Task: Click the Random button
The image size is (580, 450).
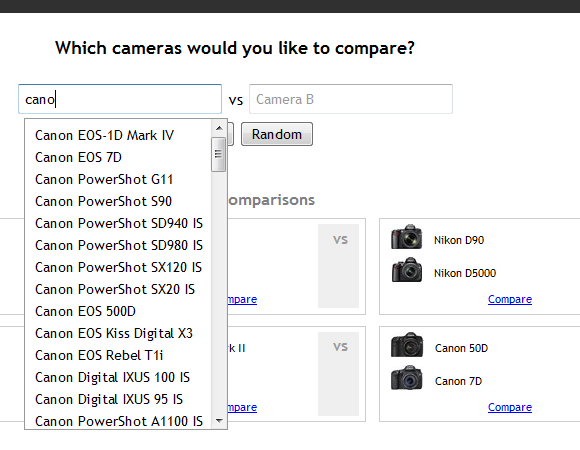Action: tap(277, 134)
